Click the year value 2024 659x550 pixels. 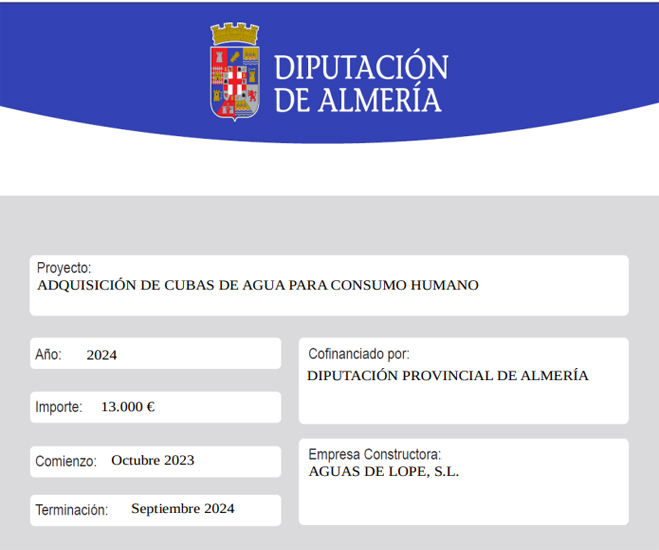tap(102, 355)
